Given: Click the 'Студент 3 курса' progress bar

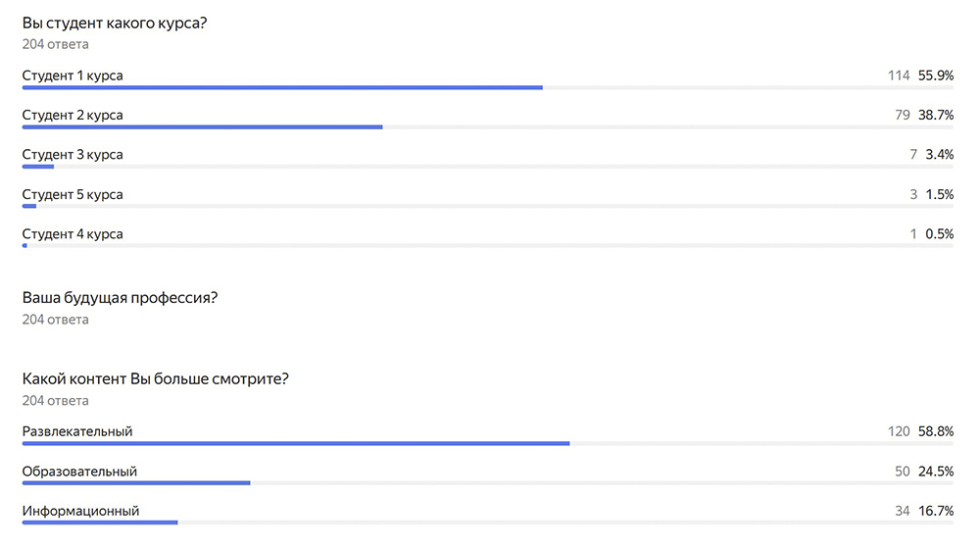Looking at the screenshot, I should [x=38, y=167].
